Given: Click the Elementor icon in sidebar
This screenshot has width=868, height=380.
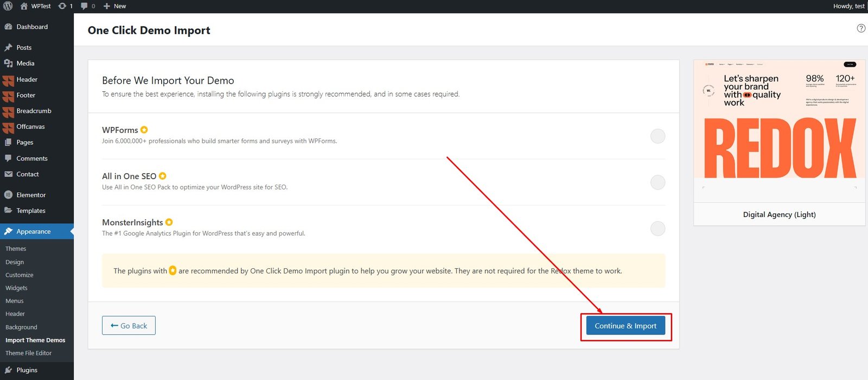Looking at the screenshot, I should click(x=8, y=195).
